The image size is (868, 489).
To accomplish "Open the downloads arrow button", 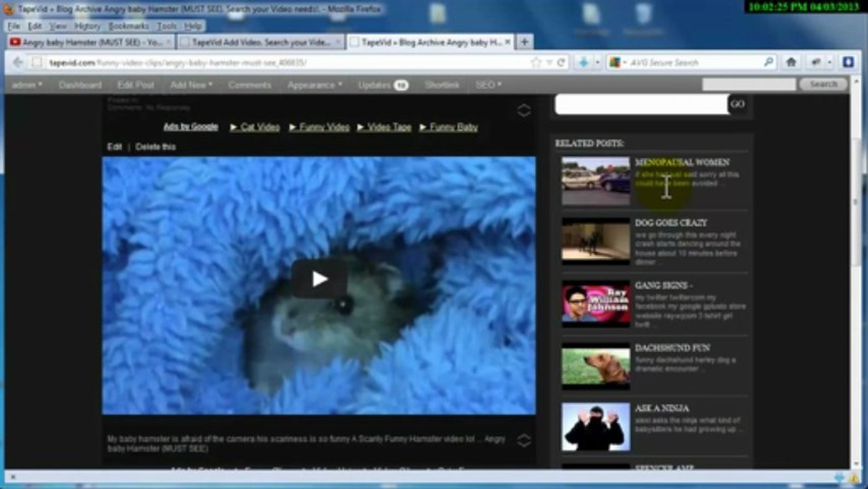I will pyautogui.click(x=582, y=62).
